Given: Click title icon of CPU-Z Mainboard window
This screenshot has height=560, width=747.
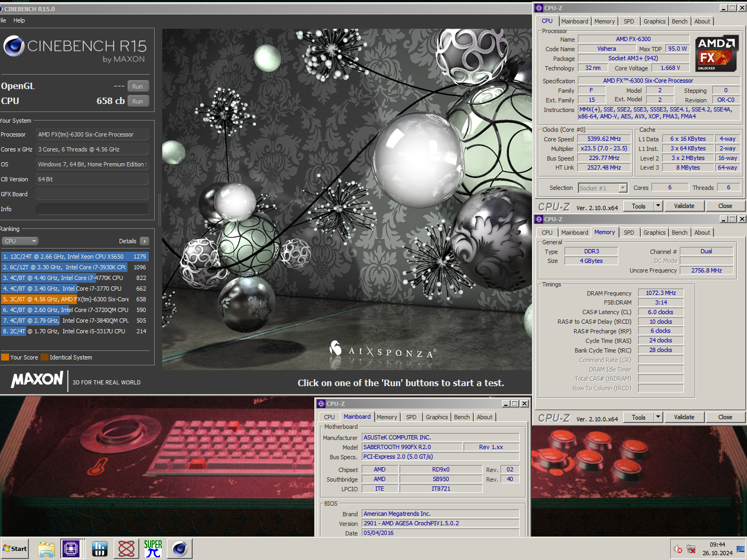Looking at the screenshot, I should pyautogui.click(x=321, y=404).
